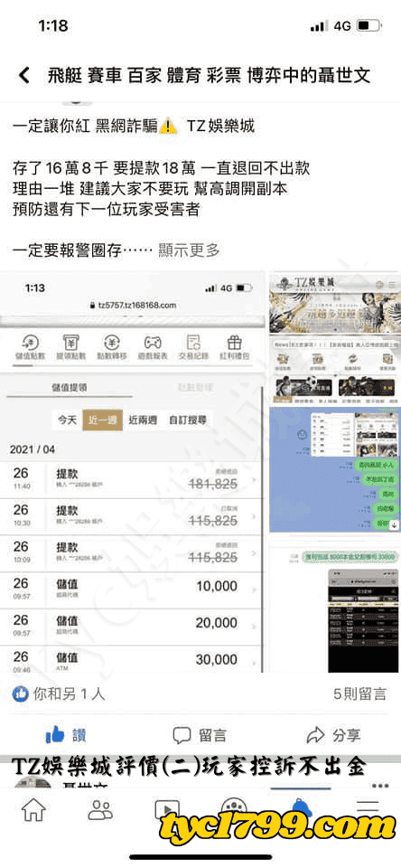Viewport: 401px width, 868px height.
Task: Expand the 10,000 儲值 row chevron
Action: [254, 590]
